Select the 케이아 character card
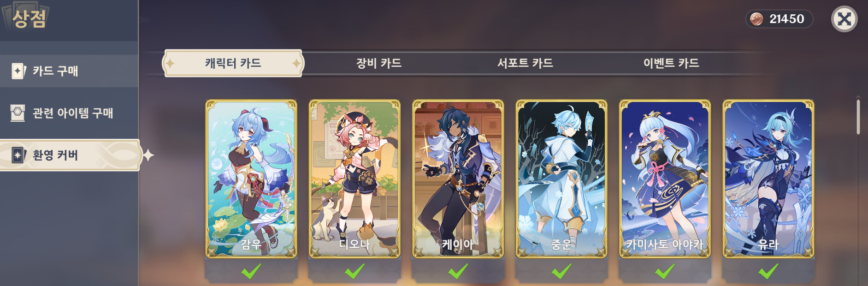Image resolution: width=868 pixels, height=286 pixels. 458,179
